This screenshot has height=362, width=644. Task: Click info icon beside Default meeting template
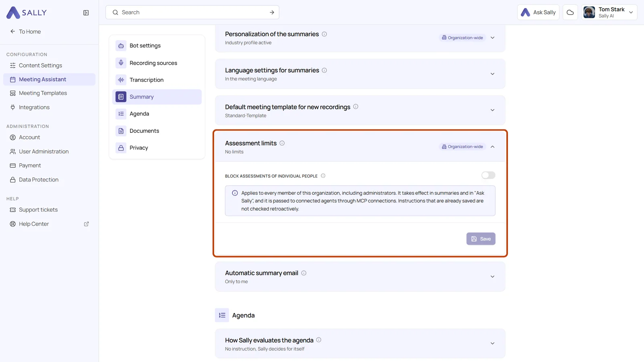(x=356, y=107)
